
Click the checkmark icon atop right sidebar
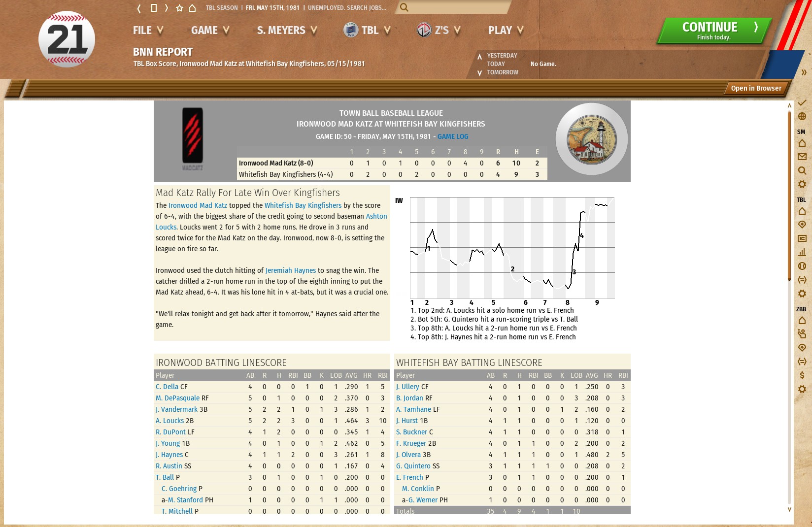click(x=802, y=102)
